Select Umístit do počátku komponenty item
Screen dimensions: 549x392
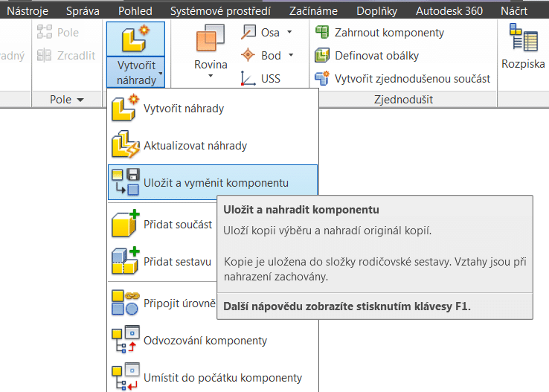(x=213, y=377)
